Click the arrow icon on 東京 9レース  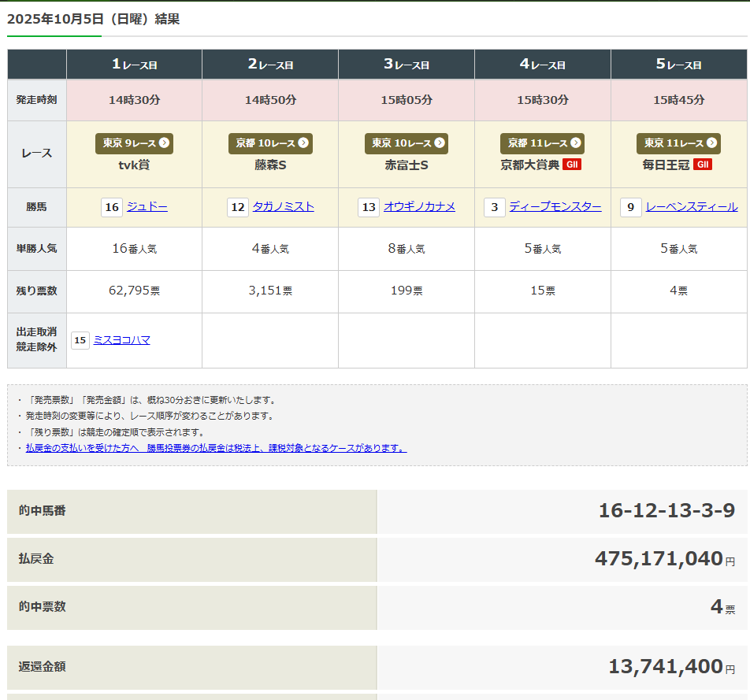[x=164, y=143]
